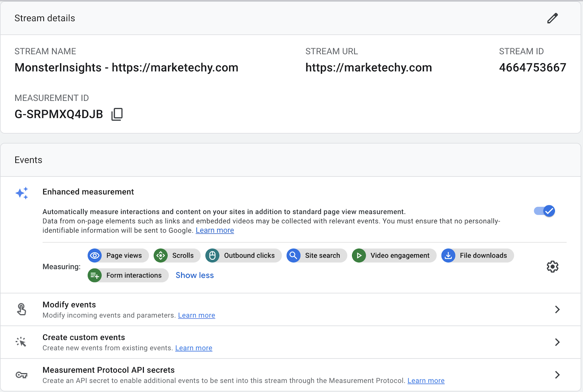Viewport: 583px width, 392px height.
Task: Click the Enhanced measurement sparkle icon
Action: point(22,193)
